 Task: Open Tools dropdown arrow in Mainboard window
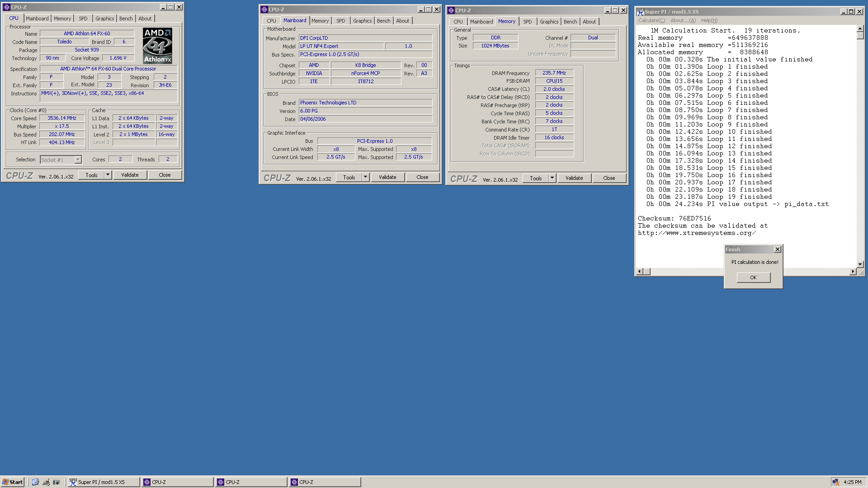[365, 177]
